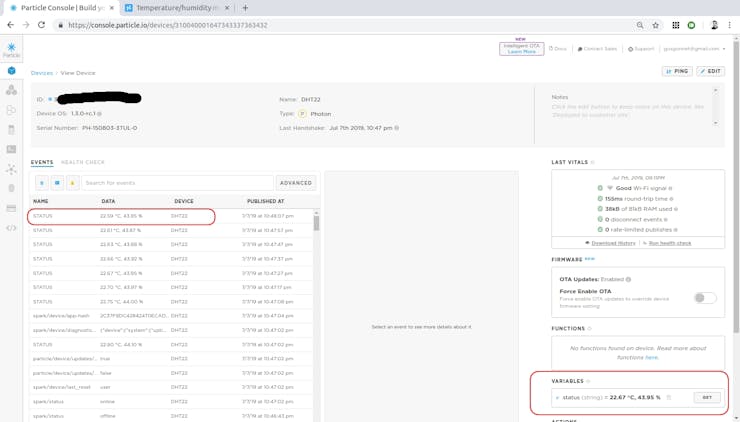
Task: Open the Chrome three-dot menu
Action: [x=730, y=25]
